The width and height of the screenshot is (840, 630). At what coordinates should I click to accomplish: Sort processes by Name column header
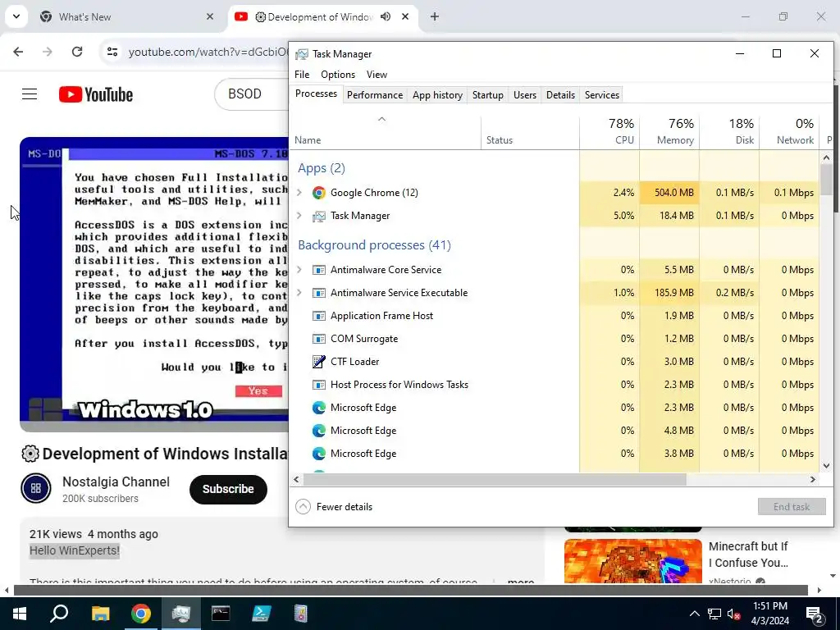[386, 132]
